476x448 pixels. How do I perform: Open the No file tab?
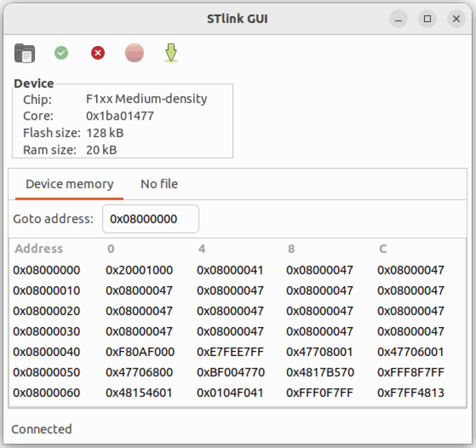point(159,184)
